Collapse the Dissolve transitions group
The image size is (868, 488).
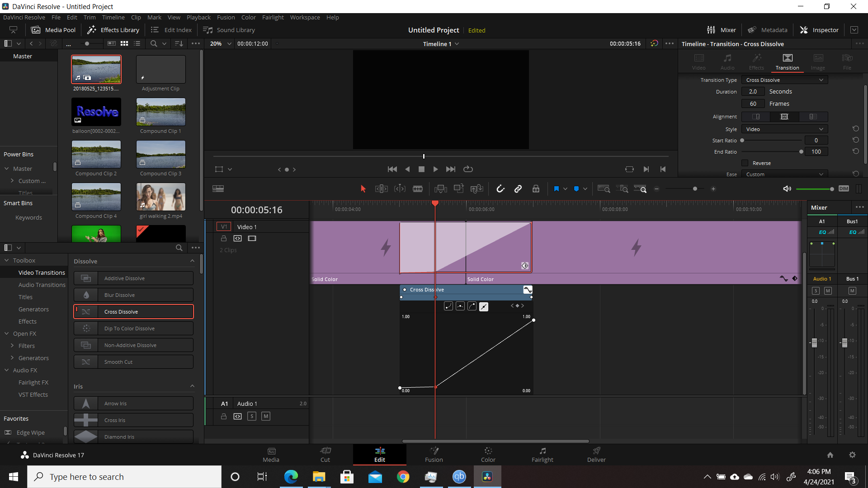(x=192, y=261)
